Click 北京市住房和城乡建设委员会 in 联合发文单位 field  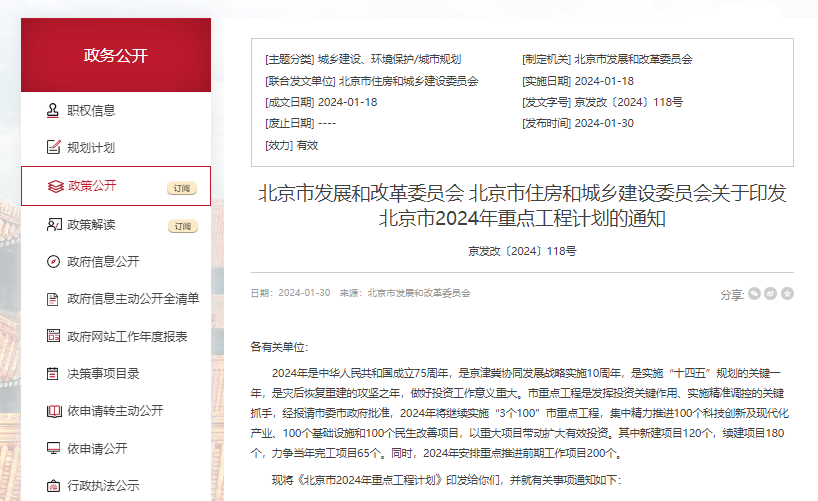coord(408,81)
